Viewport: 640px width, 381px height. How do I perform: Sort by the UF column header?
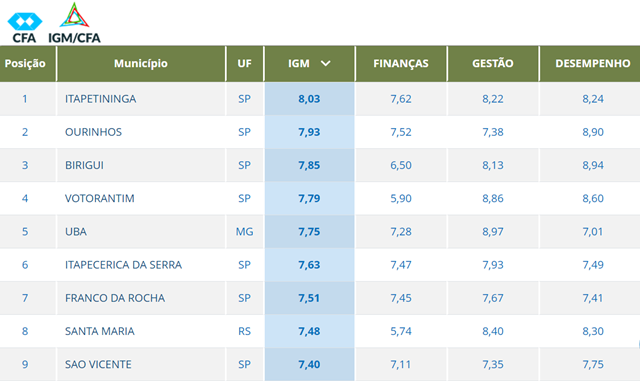point(244,63)
